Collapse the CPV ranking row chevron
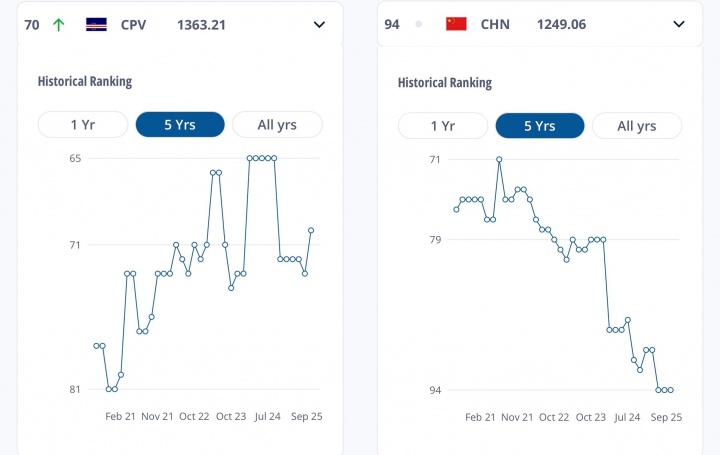Screen dimensions: 720x455 [319, 24]
